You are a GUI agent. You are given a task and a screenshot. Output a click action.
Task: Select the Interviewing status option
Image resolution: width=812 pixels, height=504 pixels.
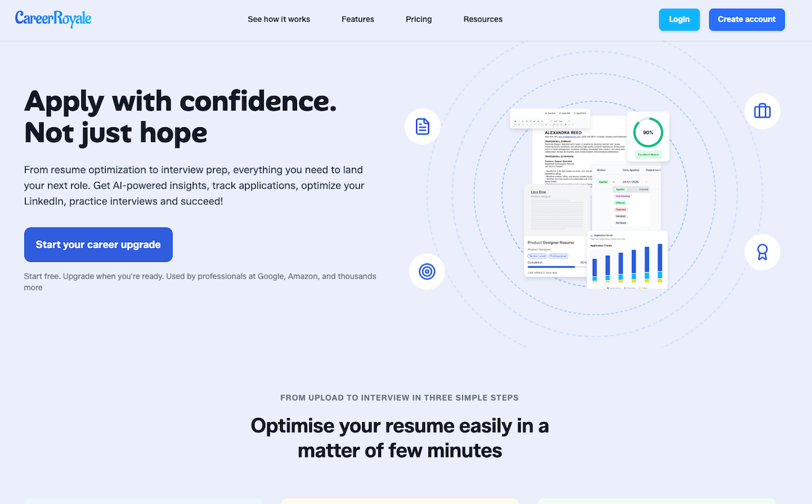click(621, 196)
